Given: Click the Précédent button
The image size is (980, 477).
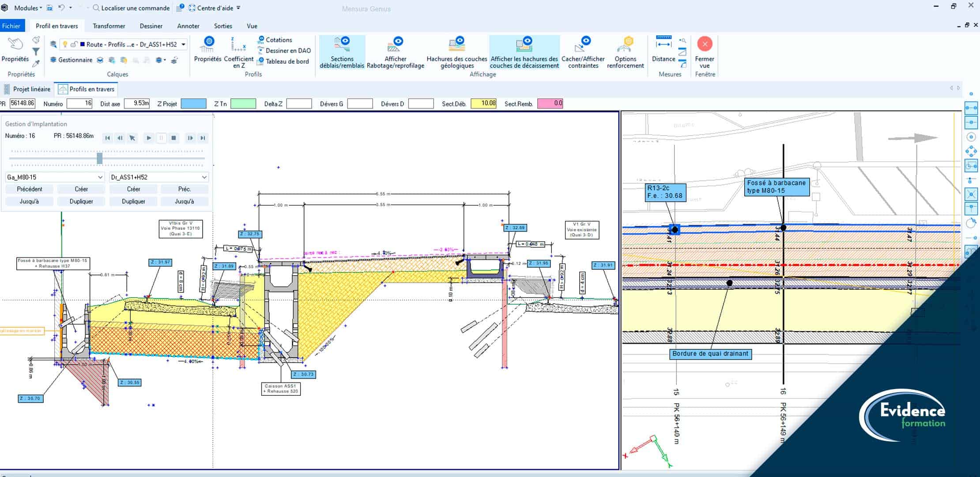Looking at the screenshot, I should 30,189.
